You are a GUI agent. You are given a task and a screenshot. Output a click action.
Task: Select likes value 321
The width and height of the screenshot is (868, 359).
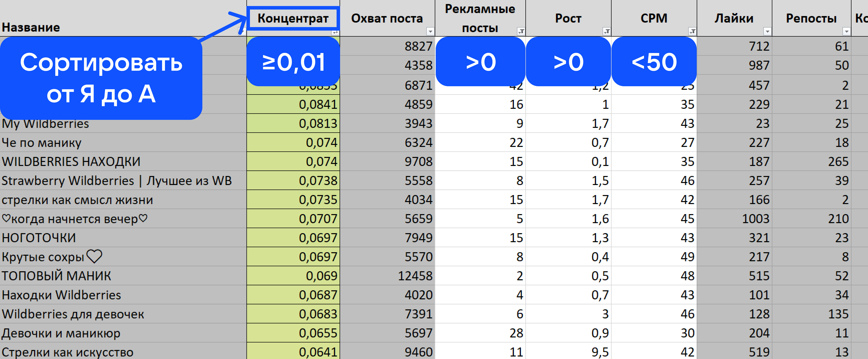click(734, 238)
